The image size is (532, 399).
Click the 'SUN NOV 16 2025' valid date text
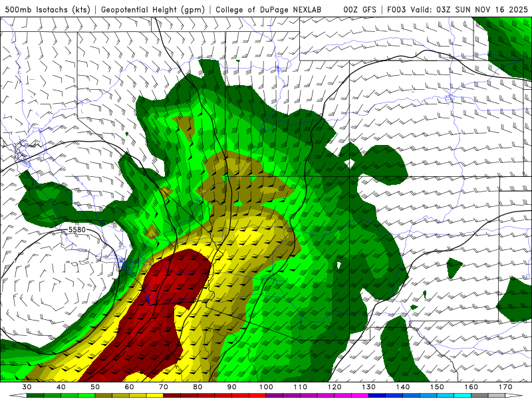pyautogui.click(x=491, y=9)
